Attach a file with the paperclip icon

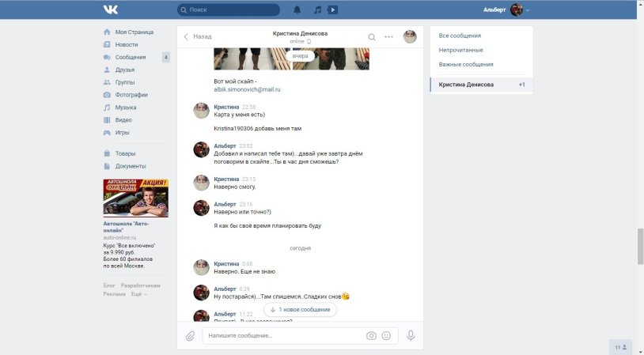click(190, 336)
